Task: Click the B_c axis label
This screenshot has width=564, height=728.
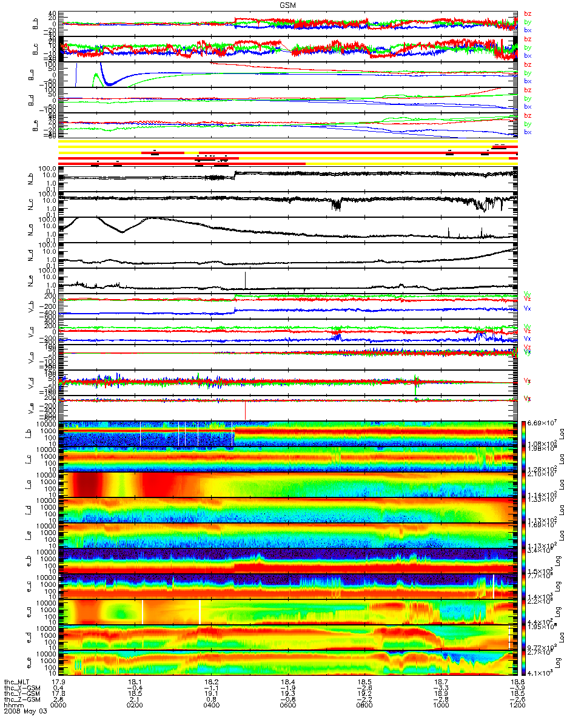Action: [35, 49]
